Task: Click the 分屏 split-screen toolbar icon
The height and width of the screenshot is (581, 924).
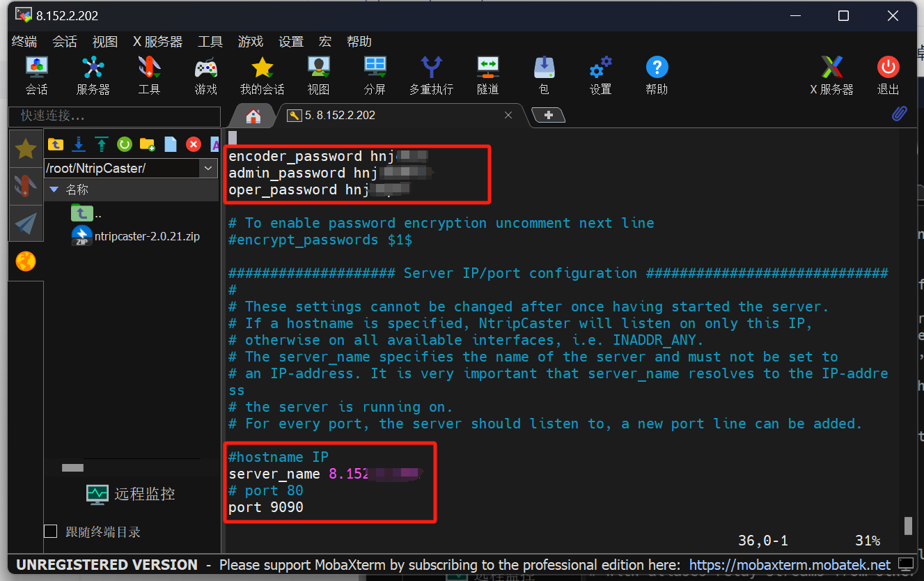Action: 375,75
